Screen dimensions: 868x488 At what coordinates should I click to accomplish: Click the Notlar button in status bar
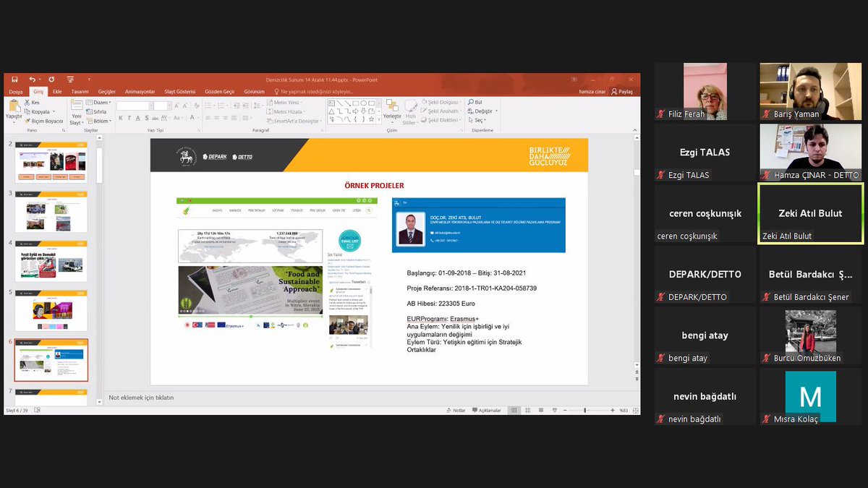[x=456, y=410]
